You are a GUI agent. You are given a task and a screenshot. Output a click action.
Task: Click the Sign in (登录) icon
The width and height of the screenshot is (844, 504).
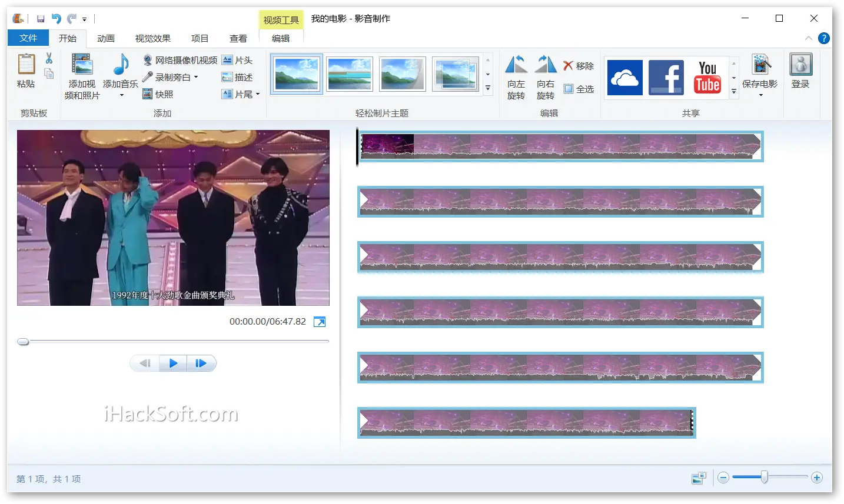pos(800,65)
